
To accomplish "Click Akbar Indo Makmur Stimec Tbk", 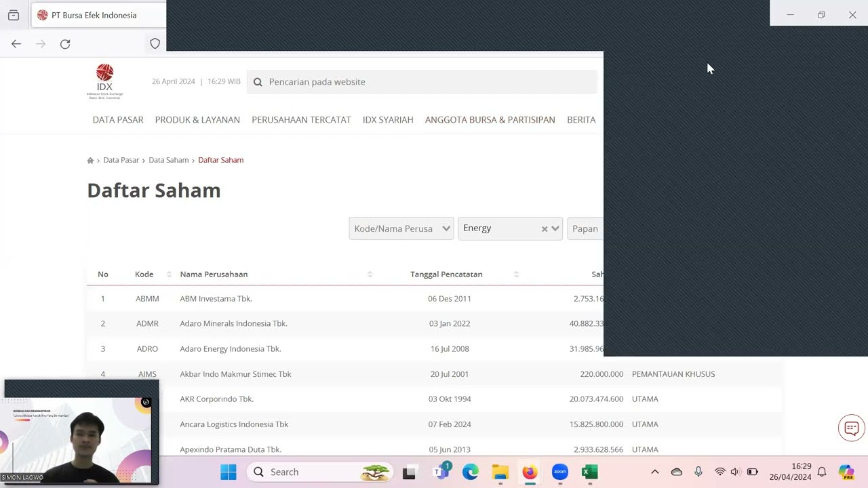I will 235,374.
